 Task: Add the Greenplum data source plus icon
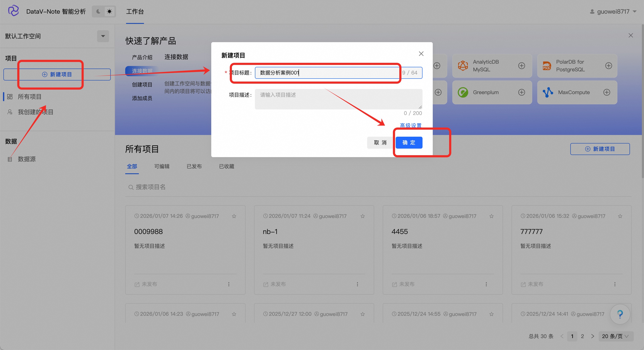point(522,92)
